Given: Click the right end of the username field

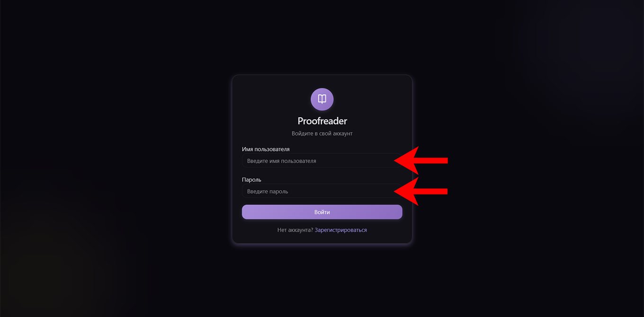Looking at the screenshot, I should click(391, 161).
